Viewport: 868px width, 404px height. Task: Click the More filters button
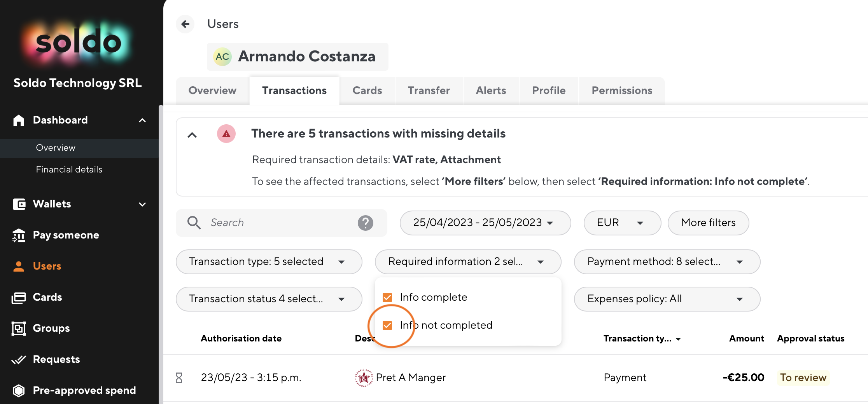coord(708,223)
